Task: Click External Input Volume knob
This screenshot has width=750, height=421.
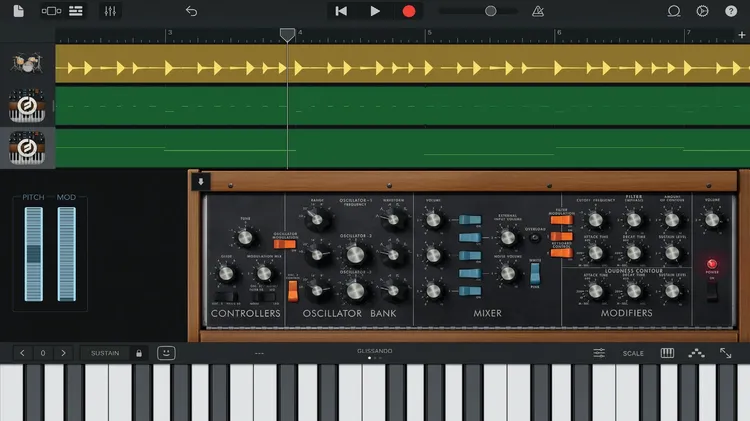Action: tap(508, 237)
